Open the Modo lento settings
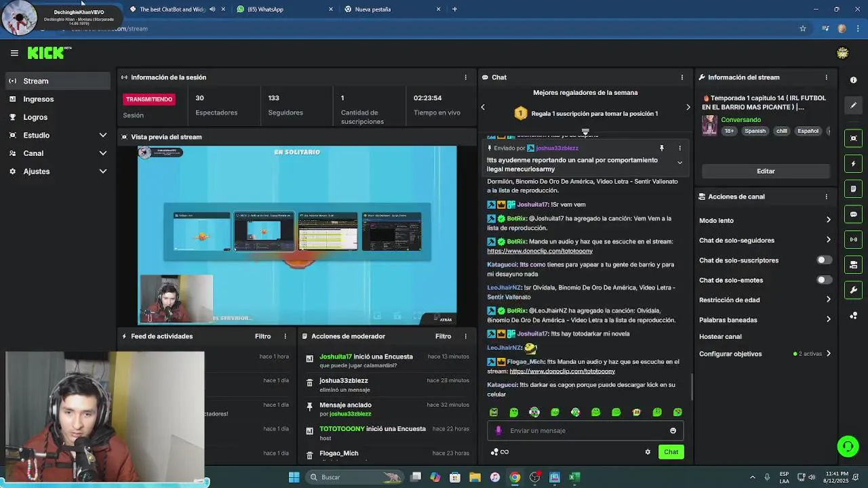Screen dimensions: 868x488 click(765, 220)
